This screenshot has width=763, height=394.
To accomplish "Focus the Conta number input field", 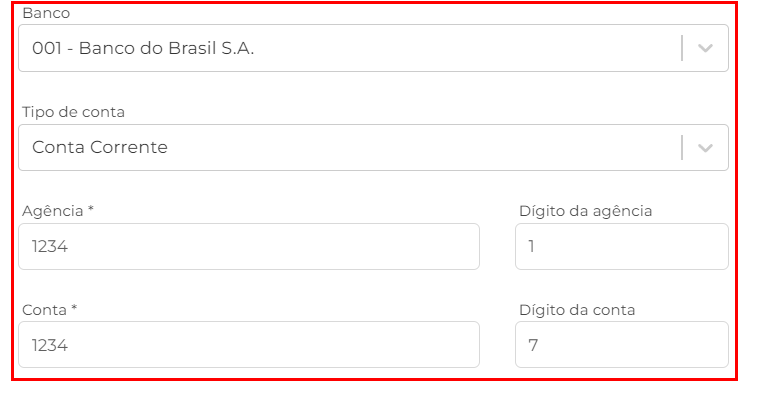I will click(x=249, y=345).
